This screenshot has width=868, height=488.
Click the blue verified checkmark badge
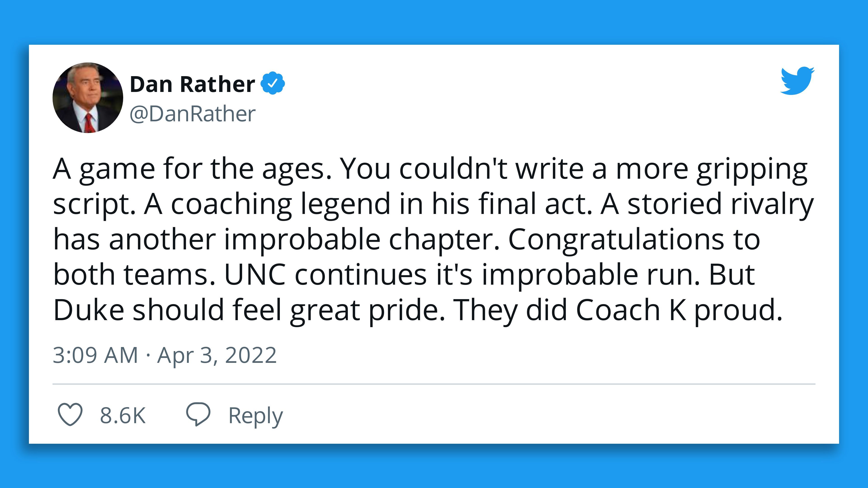point(273,83)
